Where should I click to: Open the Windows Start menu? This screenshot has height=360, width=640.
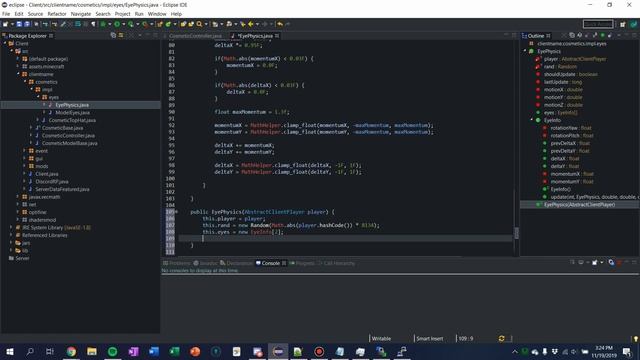click(9, 351)
